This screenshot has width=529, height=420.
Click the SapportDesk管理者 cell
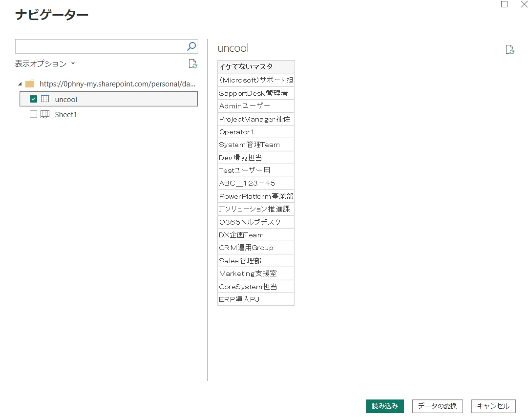[256, 93]
